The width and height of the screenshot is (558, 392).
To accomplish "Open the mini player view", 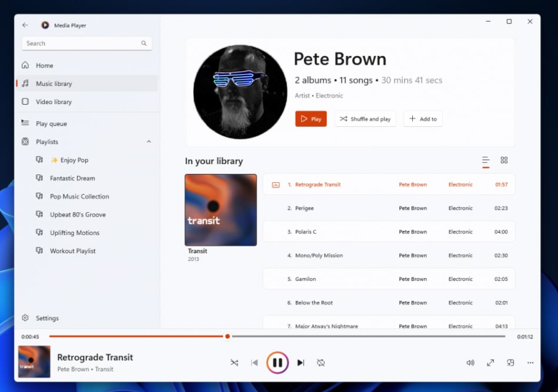I will point(510,363).
